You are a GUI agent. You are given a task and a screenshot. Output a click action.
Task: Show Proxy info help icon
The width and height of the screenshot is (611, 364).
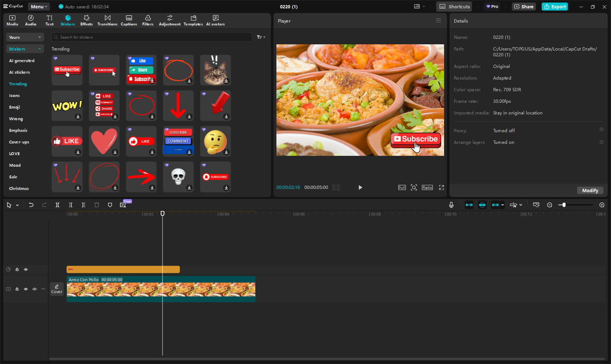(602, 130)
